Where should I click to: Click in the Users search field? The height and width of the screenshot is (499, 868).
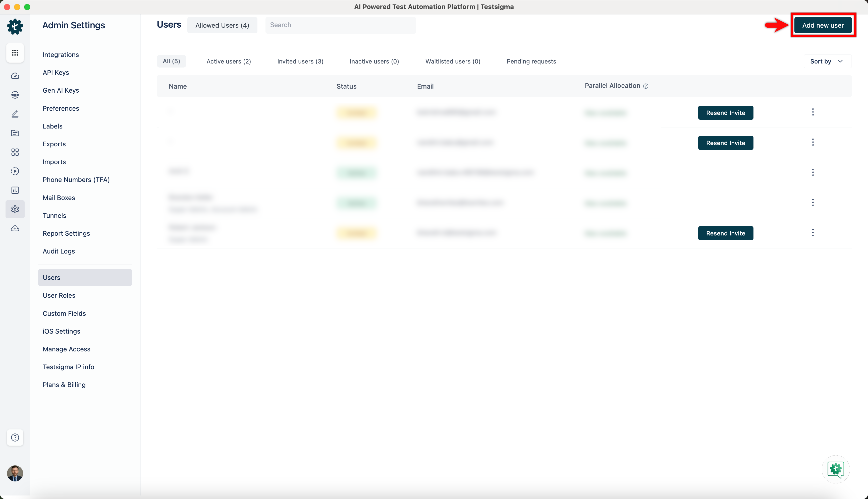[340, 25]
